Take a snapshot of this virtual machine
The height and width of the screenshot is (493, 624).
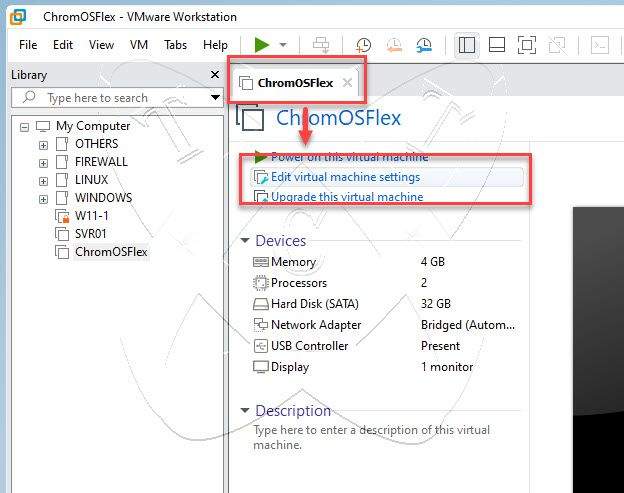click(x=363, y=45)
